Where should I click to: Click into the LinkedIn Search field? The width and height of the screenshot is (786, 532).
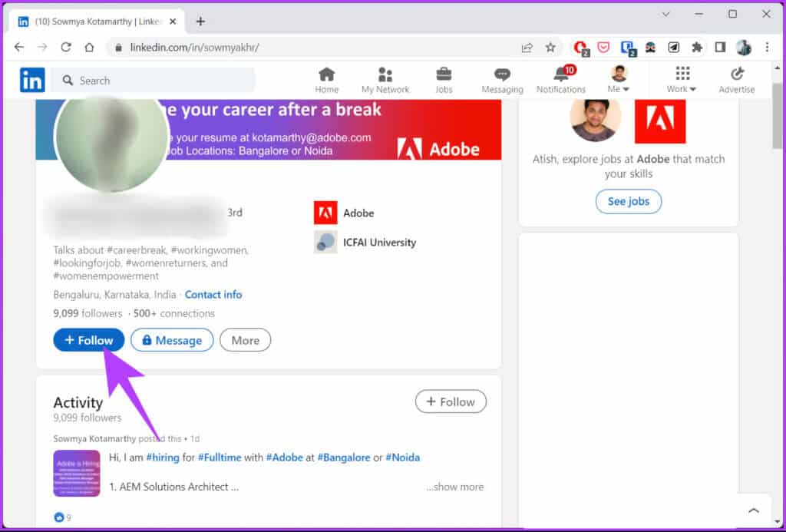154,81
